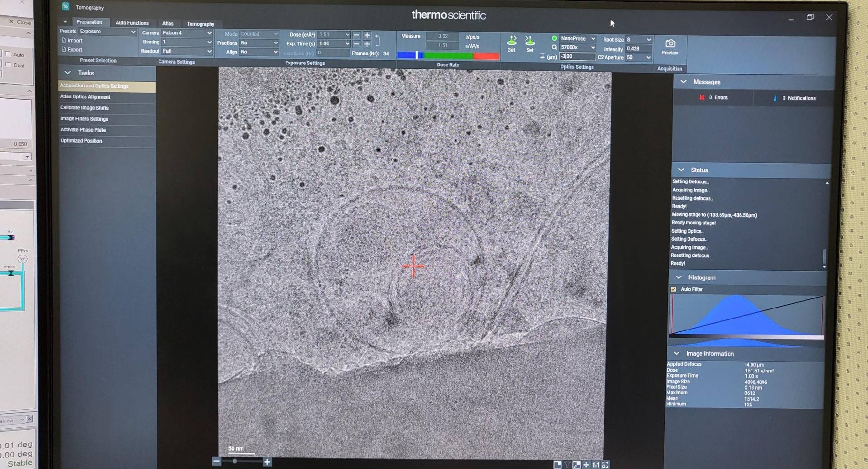
Task: Collapse the Tasks panel
Action: click(68, 72)
